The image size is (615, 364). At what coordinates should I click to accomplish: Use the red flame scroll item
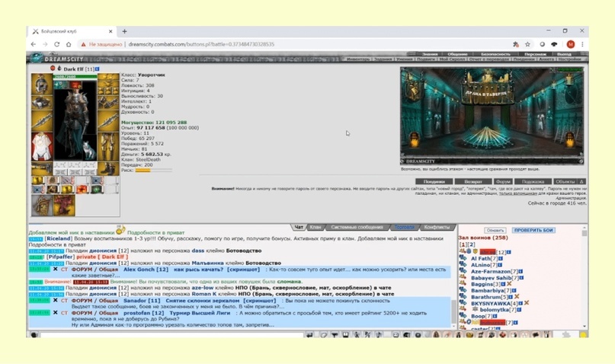82,190
